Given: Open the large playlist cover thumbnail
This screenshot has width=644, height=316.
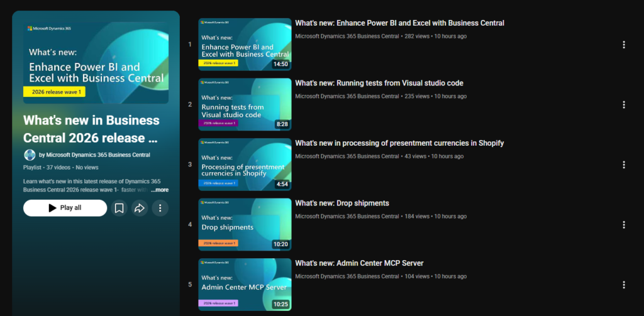Looking at the screenshot, I should (96, 63).
